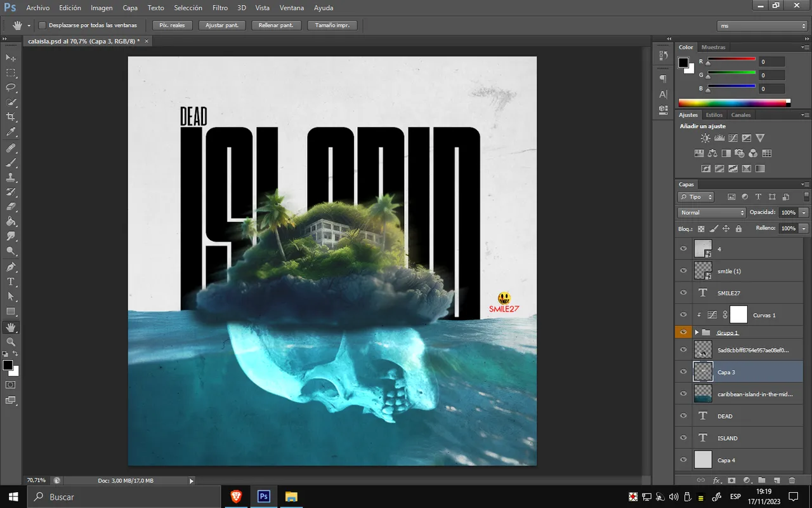
Task: Add a Gradient Map adjustment
Action: pos(760,169)
